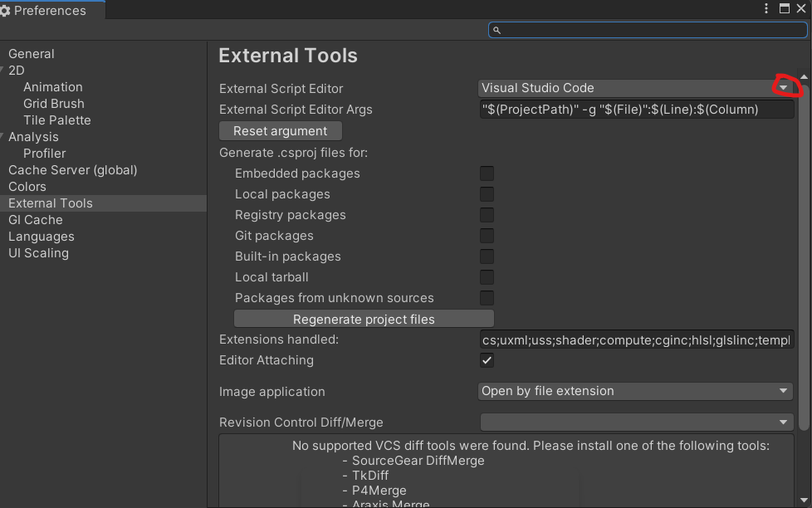Screen dimensions: 812x508
Task: Click Regenerate project files button
Action: tap(364, 319)
